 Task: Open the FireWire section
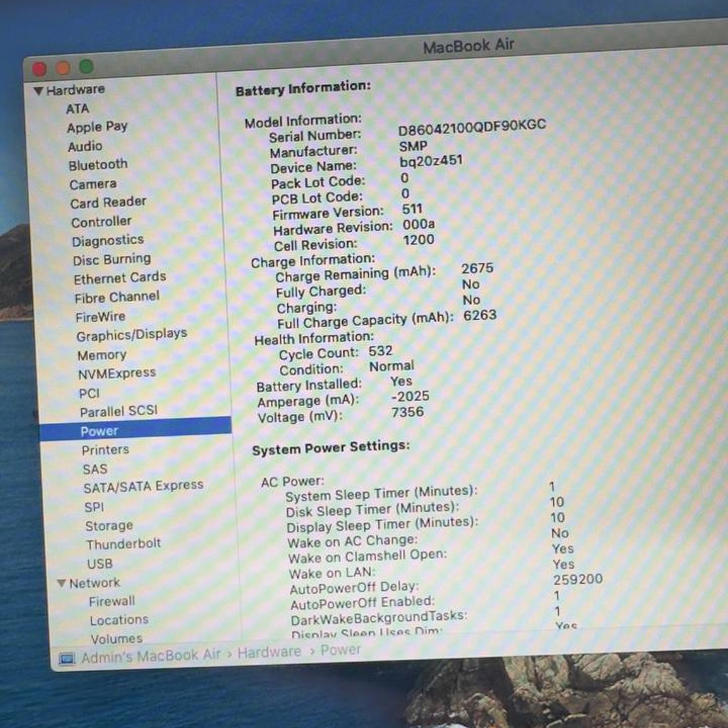100,317
